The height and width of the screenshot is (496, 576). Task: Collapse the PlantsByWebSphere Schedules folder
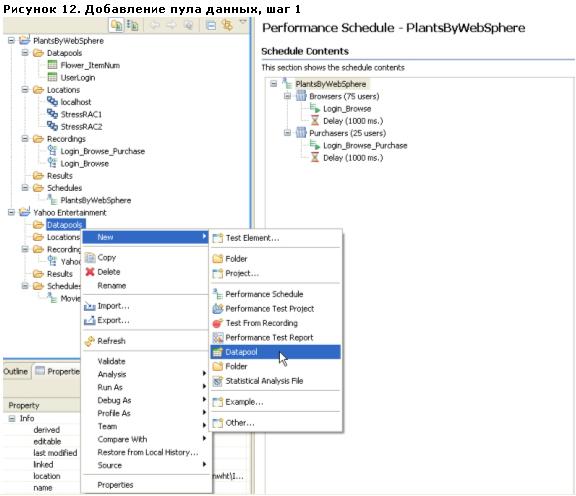[25, 187]
